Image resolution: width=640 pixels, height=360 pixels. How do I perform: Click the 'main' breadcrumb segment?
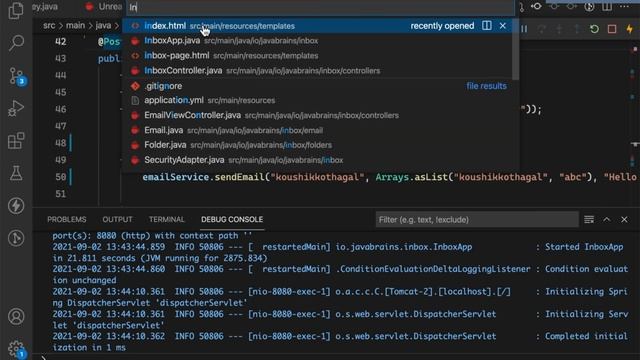(x=76, y=26)
